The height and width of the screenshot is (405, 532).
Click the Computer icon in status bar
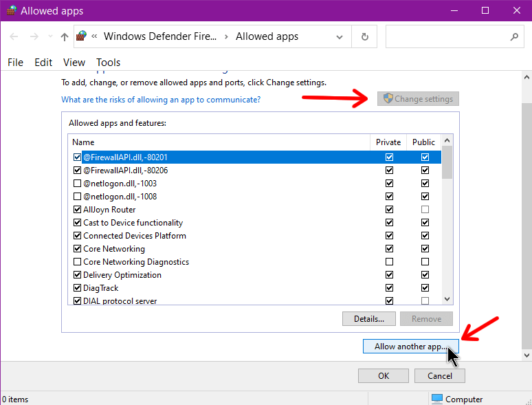coord(437,399)
